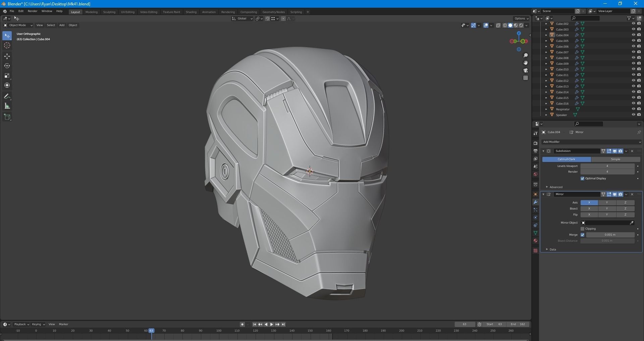Select the Scale tool

[x=7, y=76]
